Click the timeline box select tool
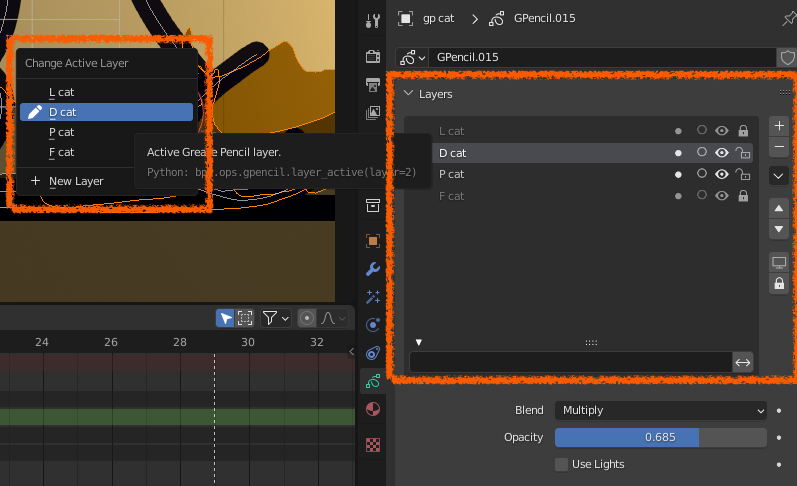This screenshot has width=797, height=486. tap(244, 318)
